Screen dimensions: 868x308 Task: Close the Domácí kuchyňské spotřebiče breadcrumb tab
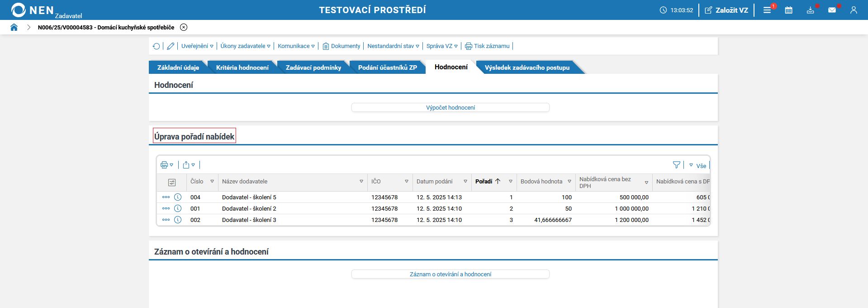pyautogui.click(x=184, y=27)
